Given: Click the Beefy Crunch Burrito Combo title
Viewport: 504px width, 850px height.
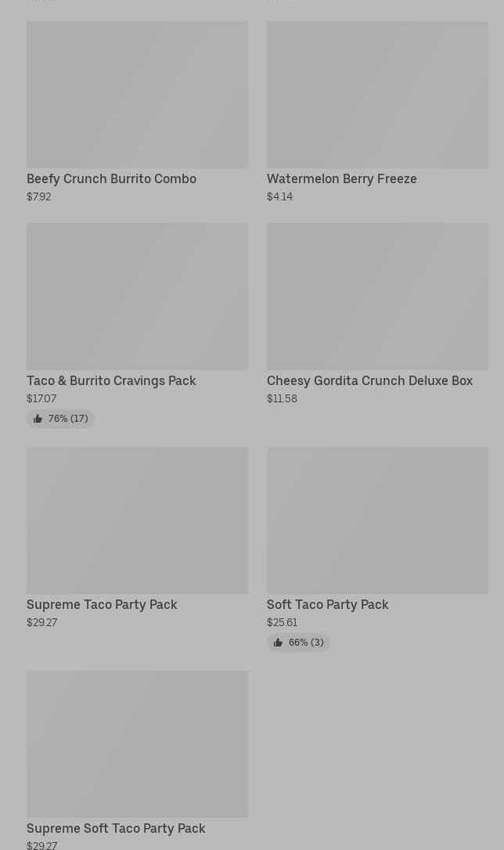Looking at the screenshot, I should coord(111,178).
